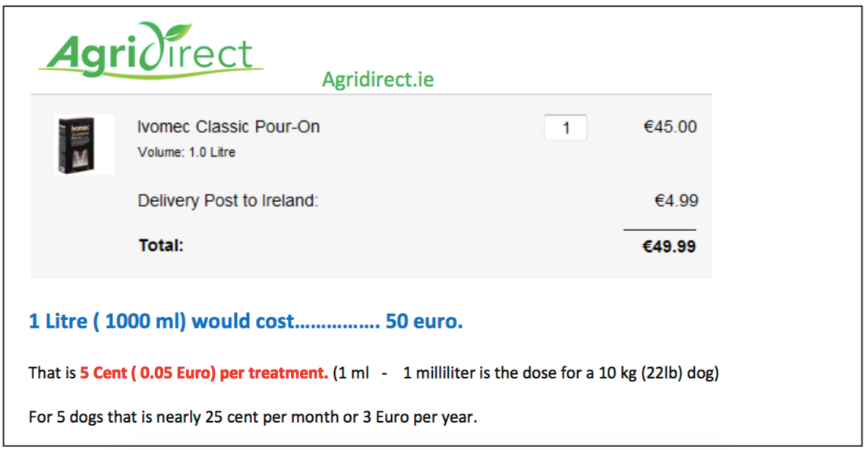This screenshot has width=868, height=450.
Task: Open the Ivomec product box thumbnail
Action: pyautogui.click(x=84, y=144)
